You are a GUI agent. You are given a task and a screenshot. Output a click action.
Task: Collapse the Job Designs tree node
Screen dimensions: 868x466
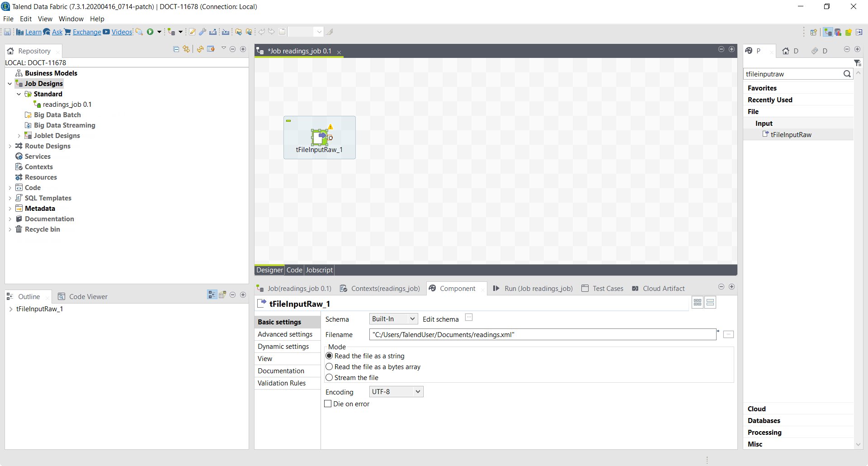pyautogui.click(x=10, y=84)
